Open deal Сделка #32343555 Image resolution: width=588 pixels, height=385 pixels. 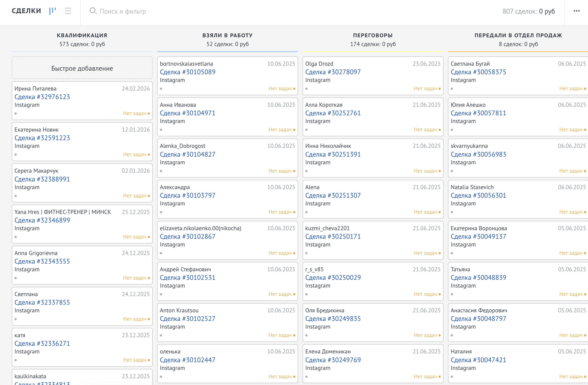coord(42,261)
